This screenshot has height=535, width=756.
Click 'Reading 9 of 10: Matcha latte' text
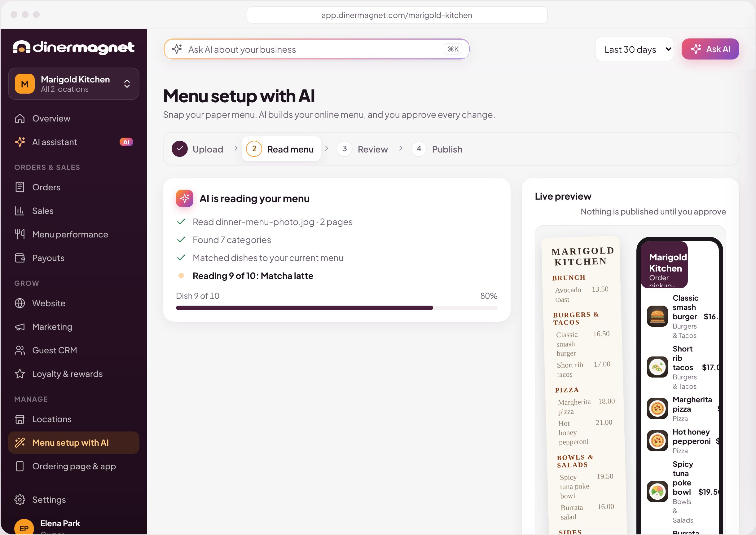coord(253,276)
